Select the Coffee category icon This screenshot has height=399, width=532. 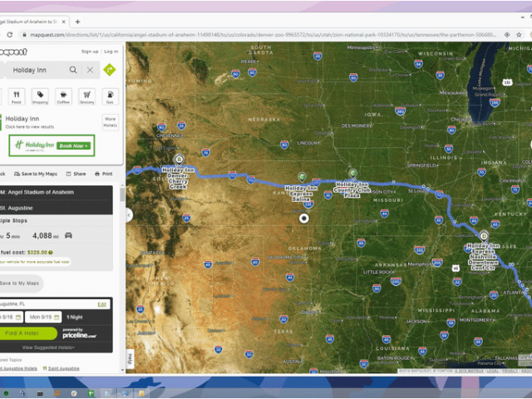(63, 96)
